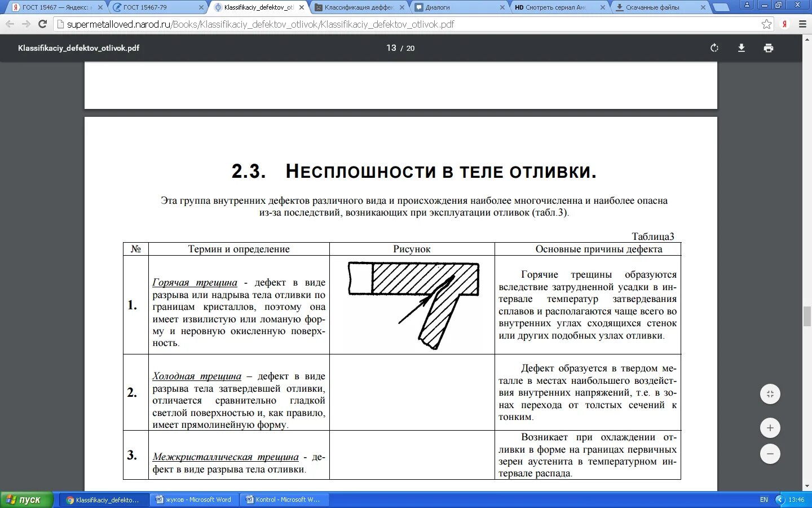Screen dimensions: 812x508
Task: Click the red Yandex extension icon
Action: click(x=784, y=24)
